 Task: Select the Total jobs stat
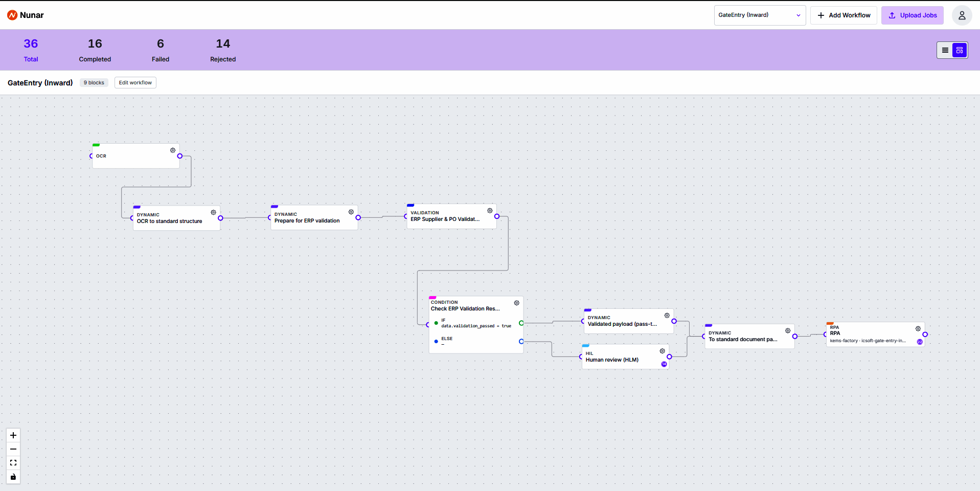coord(31,50)
